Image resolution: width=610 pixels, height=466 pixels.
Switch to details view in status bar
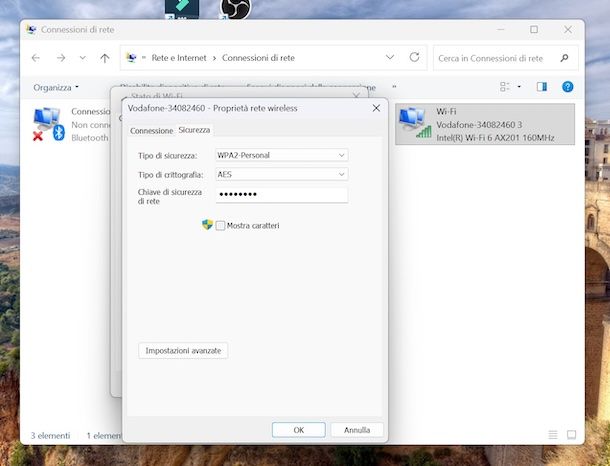pyautogui.click(x=553, y=434)
